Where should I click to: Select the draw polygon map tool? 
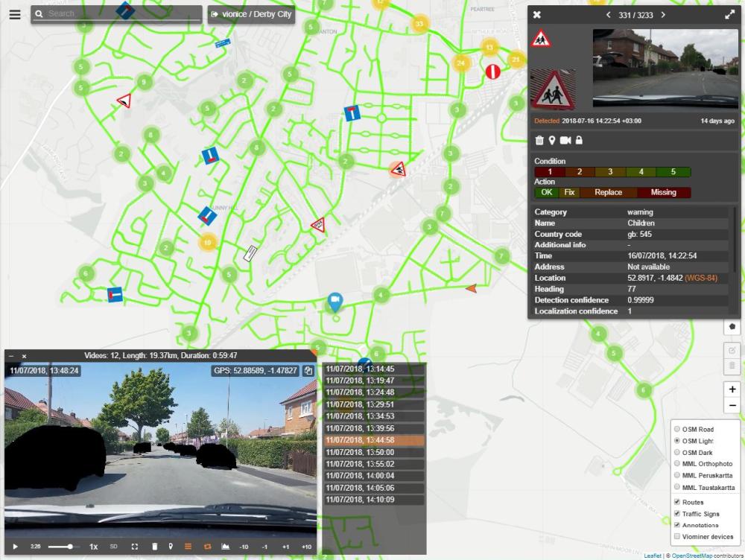click(x=732, y=325)
